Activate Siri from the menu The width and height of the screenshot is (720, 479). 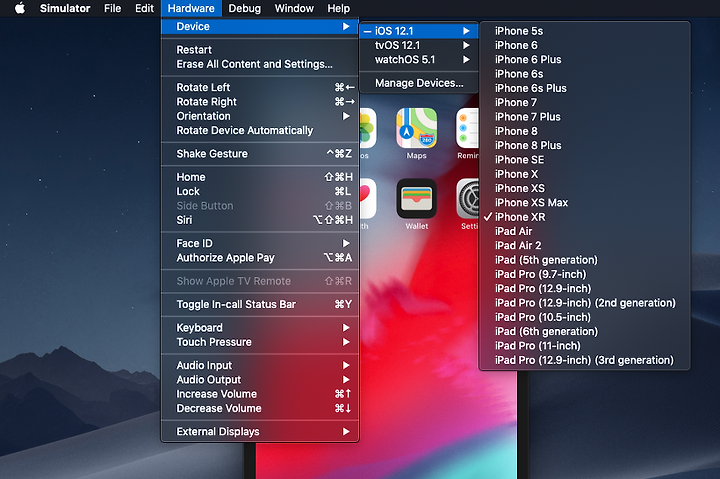pyautogui.click(x=260, y=220)
